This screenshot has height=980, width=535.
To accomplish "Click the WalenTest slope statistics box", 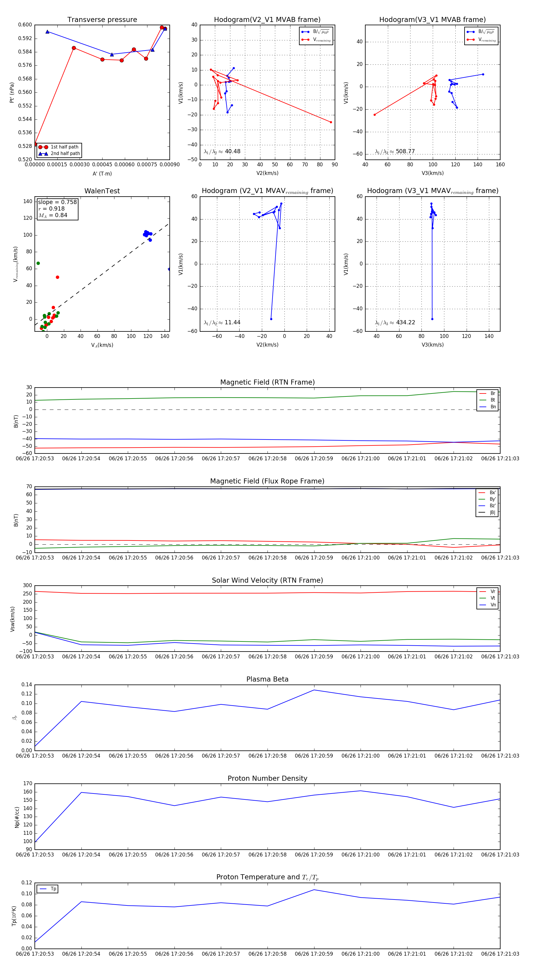I will [57, 208].
